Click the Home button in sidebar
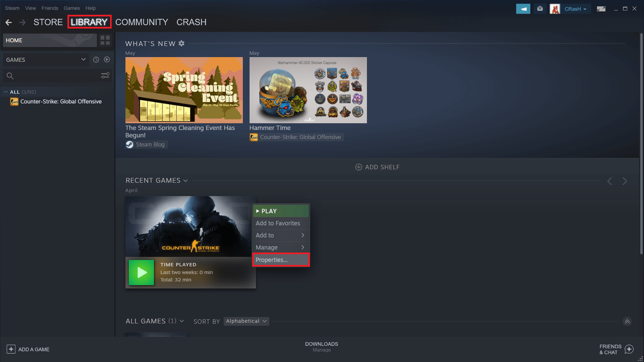Screen dimensions: 644x362 coord(50,40)
